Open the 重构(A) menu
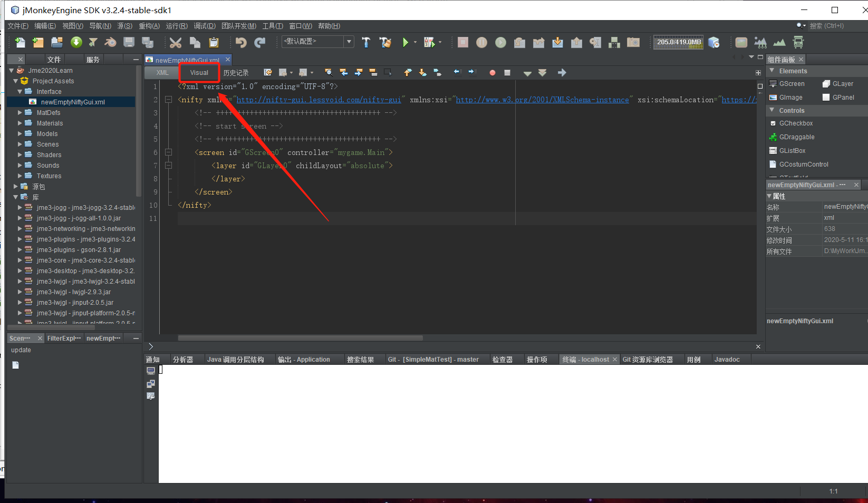 (149, 26)
